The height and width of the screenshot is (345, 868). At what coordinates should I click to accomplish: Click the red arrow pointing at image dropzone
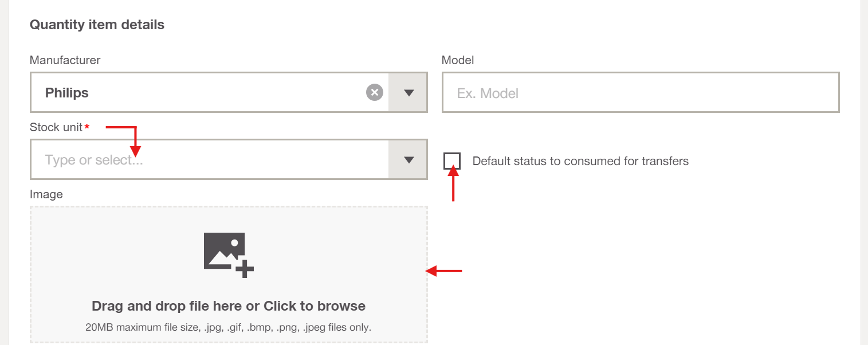point(445,270)
